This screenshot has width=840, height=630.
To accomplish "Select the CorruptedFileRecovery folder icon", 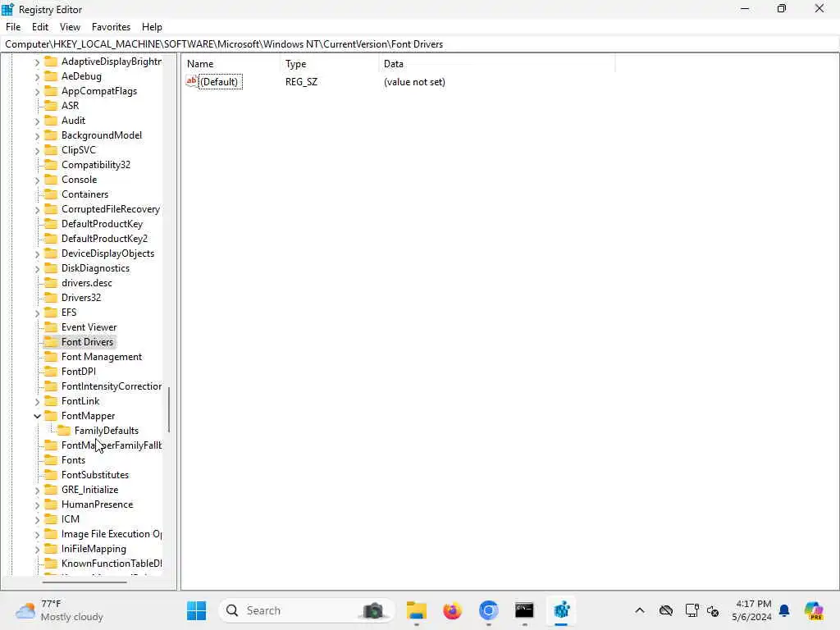I will (51, 209).
